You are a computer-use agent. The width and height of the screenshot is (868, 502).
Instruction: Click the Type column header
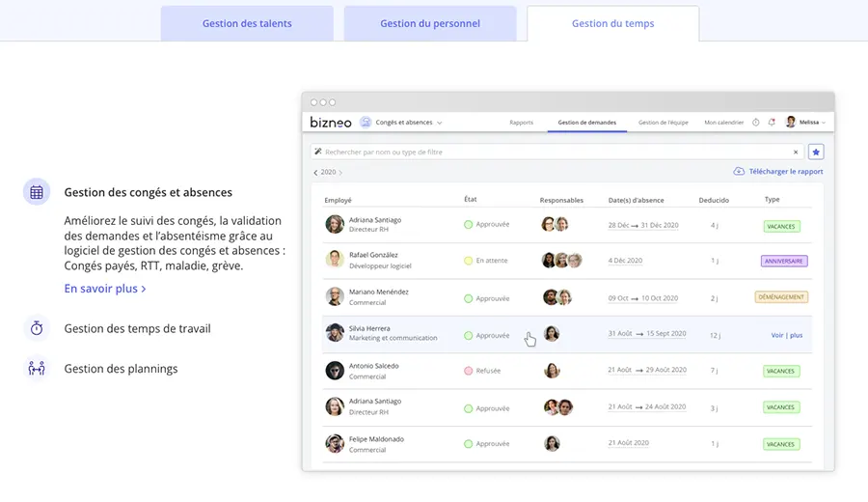click(773, 199)
